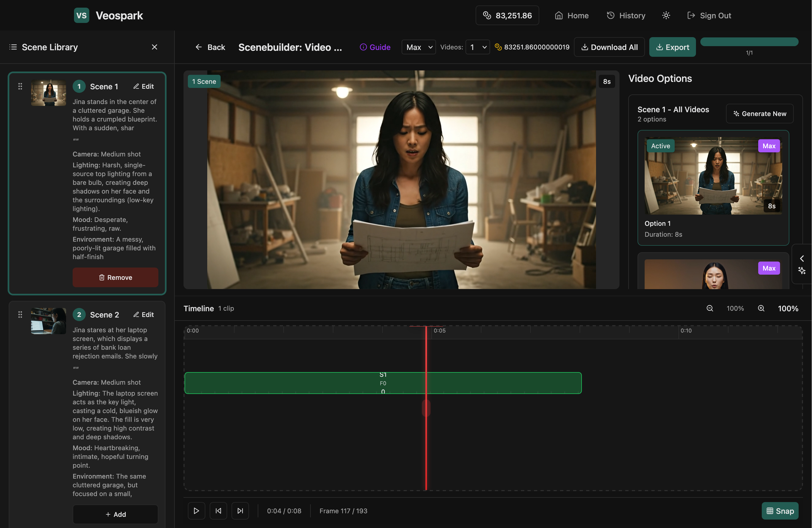Screen dimensions: 812x528
Task: Zoom out of the timeline
Action: (x=710, y=308)
